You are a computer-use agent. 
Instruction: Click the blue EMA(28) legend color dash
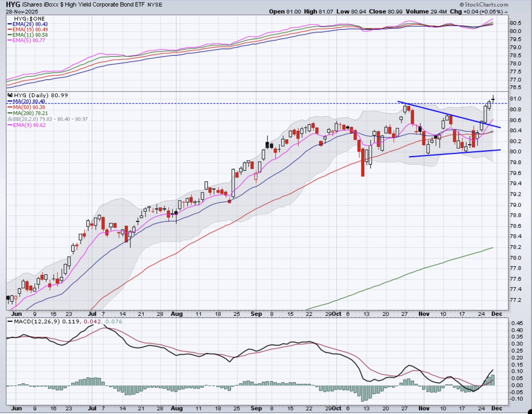click(10, 24)
